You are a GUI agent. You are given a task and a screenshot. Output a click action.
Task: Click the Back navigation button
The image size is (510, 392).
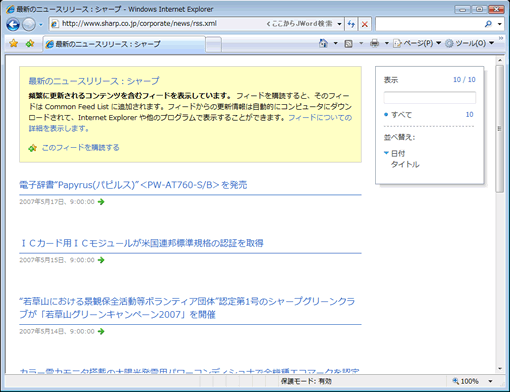point(13,24)
